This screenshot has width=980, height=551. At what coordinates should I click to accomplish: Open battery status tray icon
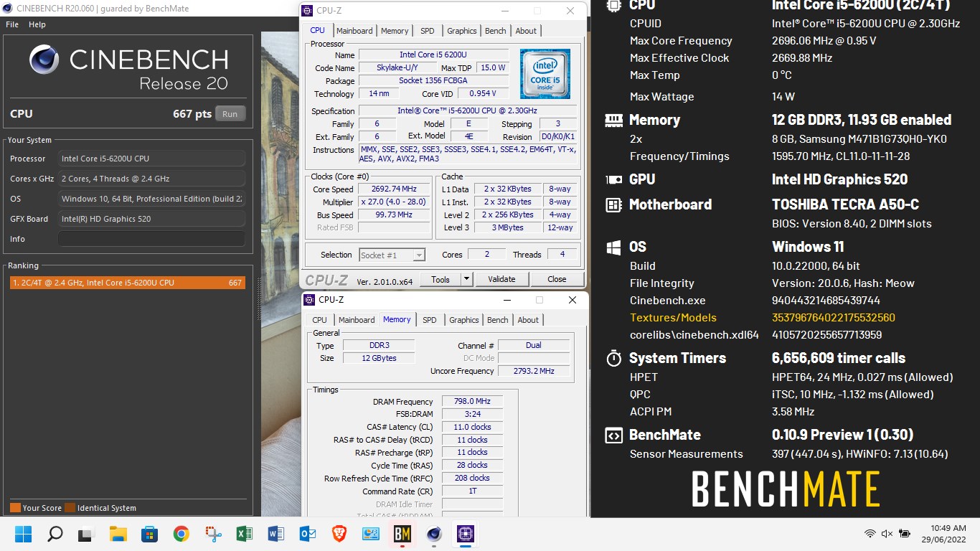point(905,534)
